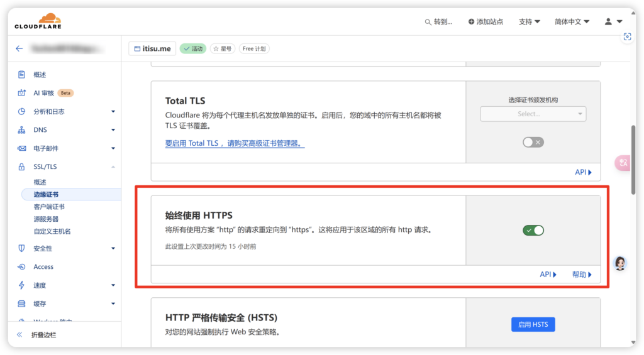
Task: Open the 概述 overview sidebar icon
Action: (21, 74)
